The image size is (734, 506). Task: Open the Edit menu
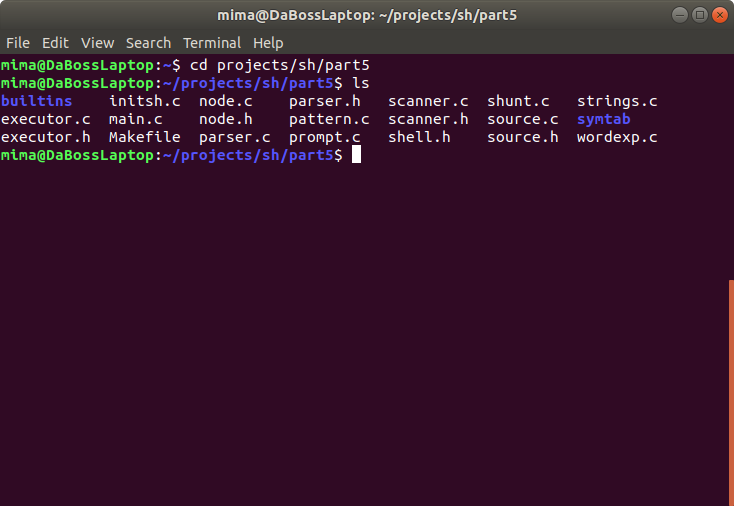point(55,43)
